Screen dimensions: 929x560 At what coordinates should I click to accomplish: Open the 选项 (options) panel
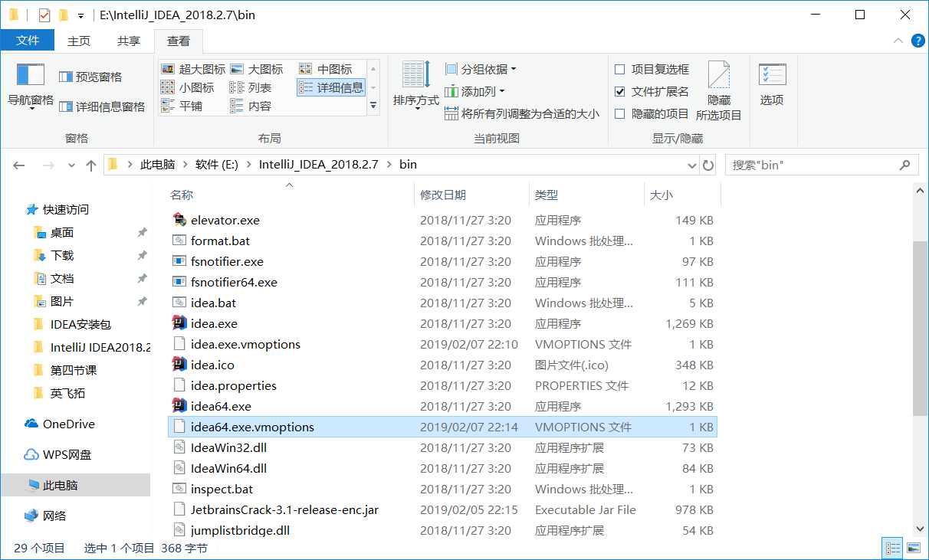772,84
